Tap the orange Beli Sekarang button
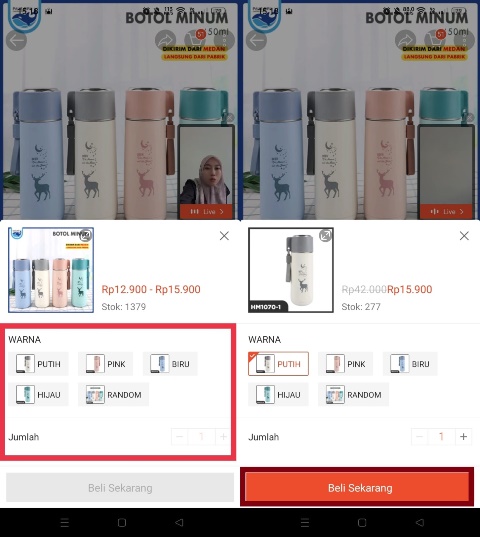 click(357, 487)
